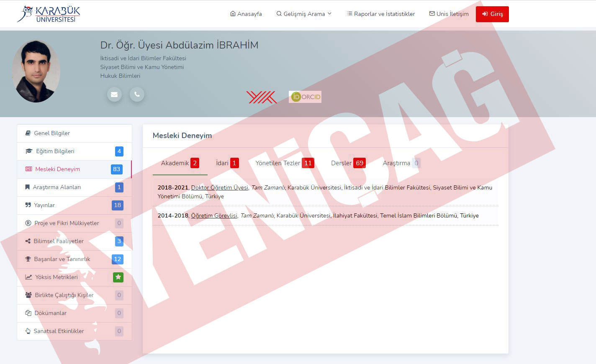Click the Öğretim Görevlisi underlined title
This screenshot has width=596, height=364.
point(214,215)
